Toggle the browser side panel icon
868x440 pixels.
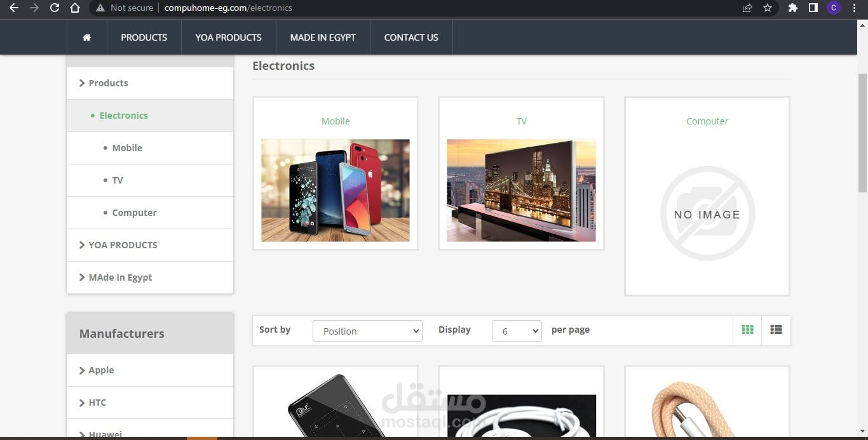pyautogui.click(x=813, y=8)
